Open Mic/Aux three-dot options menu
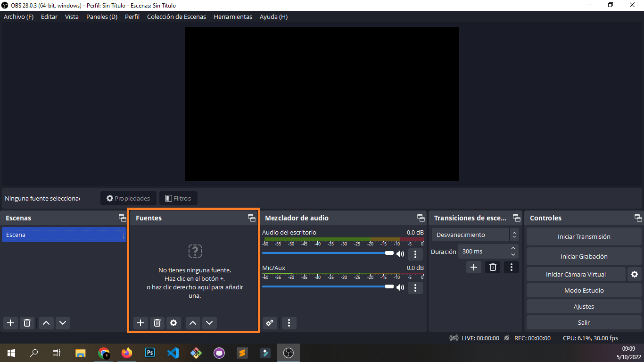The height and width of the screenshot is (362, 644). pos(415,287)
